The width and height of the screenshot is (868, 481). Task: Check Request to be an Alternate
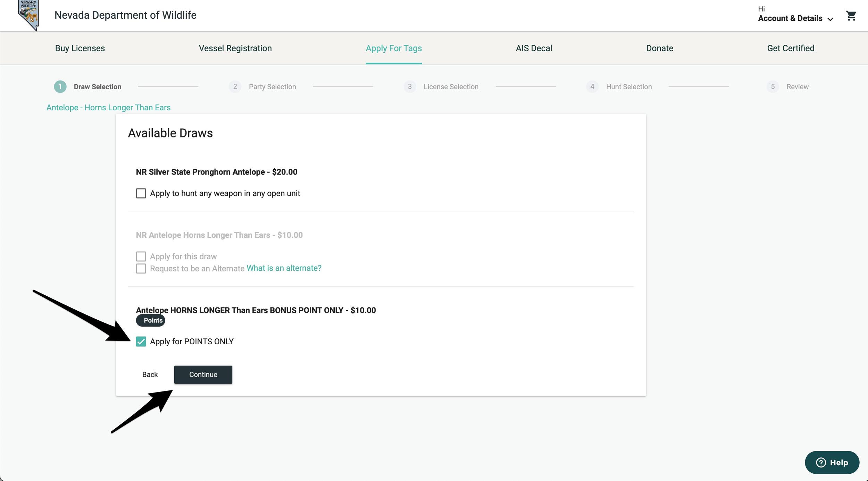(141, 268)
